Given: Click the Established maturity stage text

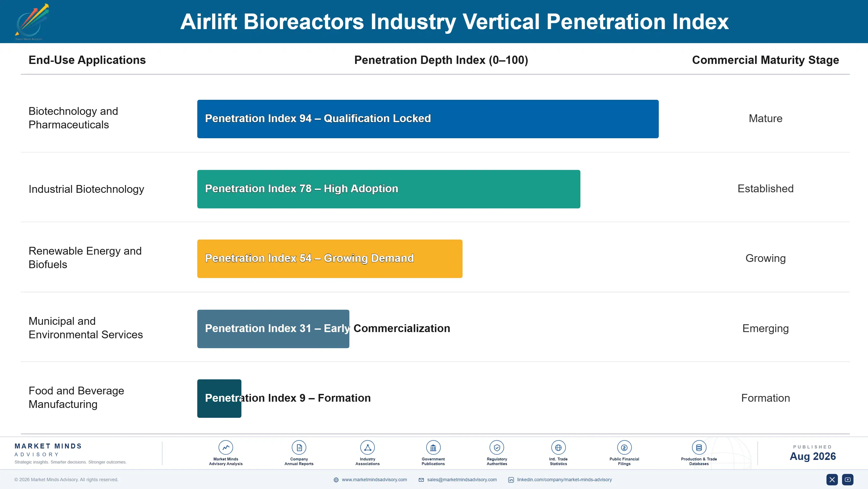Looking at the screenshot, I should [765, 189].
